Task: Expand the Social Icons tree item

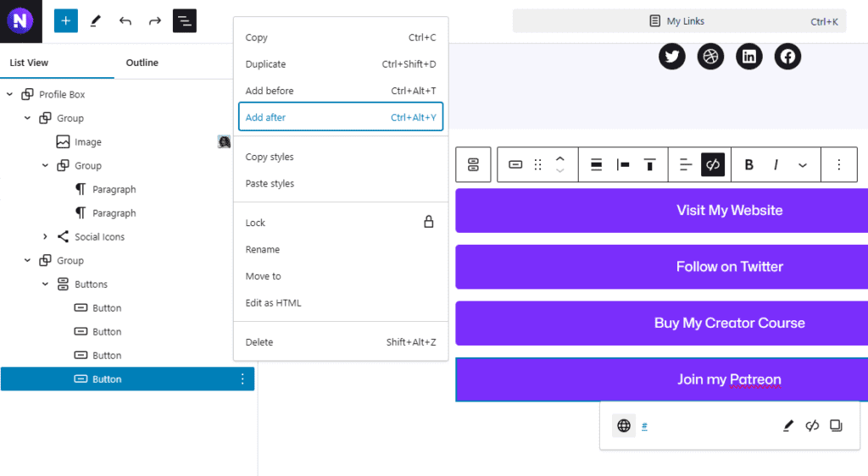Action: (45, 236)
